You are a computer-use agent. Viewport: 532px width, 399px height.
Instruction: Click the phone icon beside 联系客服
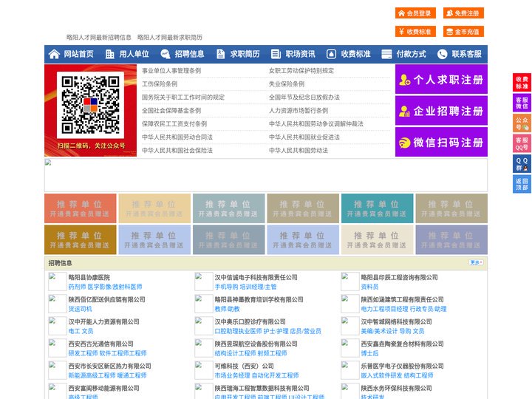click(442, 54)
